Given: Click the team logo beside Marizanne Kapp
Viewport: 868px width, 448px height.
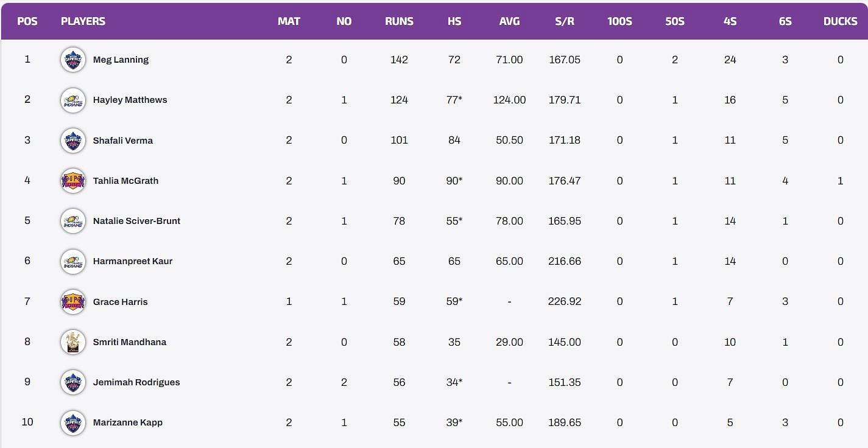Looking at the screenshot, I should pos(73,422).
